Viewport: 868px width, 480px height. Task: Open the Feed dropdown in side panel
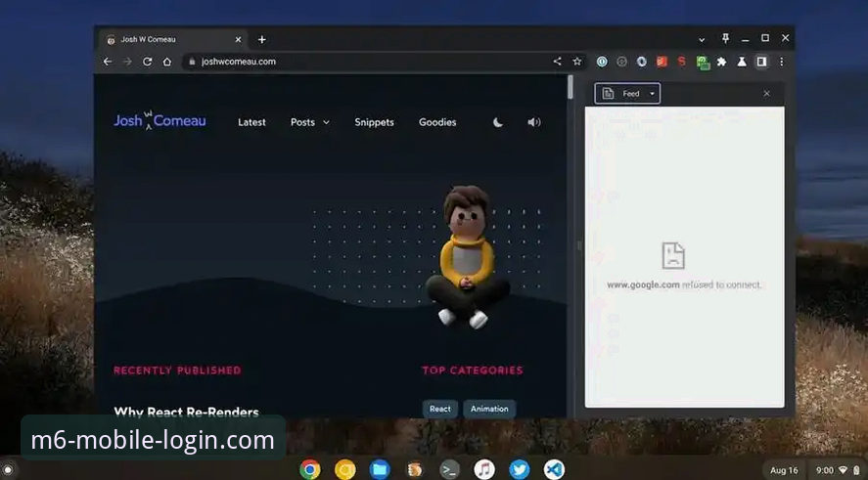point(627,94)
